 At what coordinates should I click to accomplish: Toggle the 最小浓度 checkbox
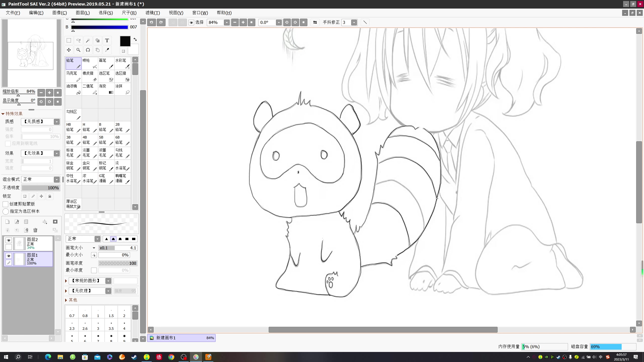pyautogui.click(x=94, y=270)
